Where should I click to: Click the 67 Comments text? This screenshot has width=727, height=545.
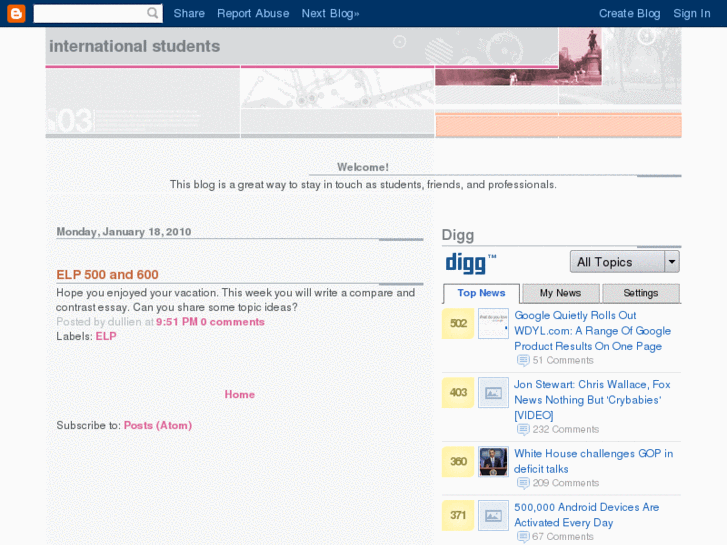(x=563, y=537)
